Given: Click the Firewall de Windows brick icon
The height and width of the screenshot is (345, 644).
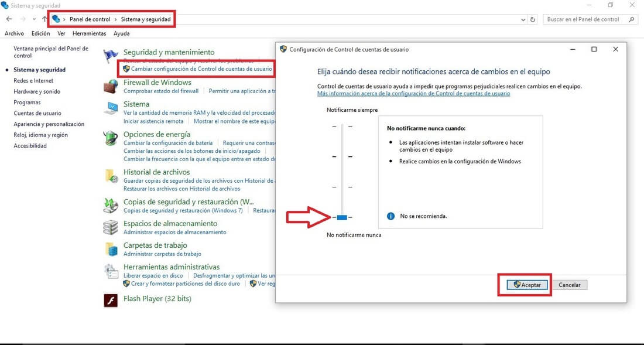Looking at the screenshot, I should pos(111,86).
